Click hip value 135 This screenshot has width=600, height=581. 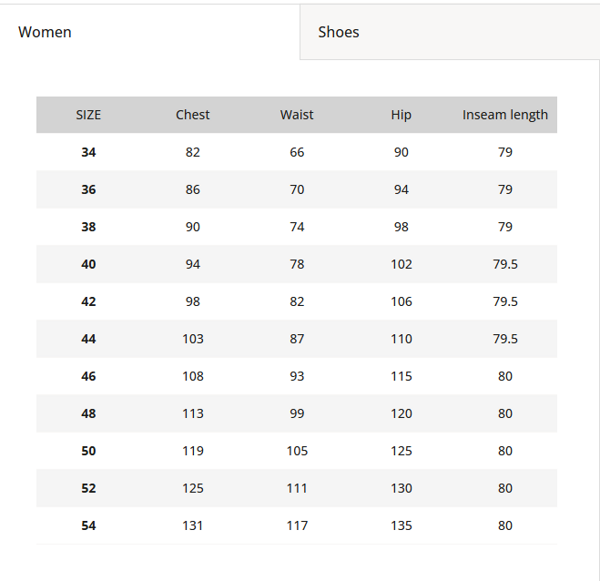coord(401,526)
